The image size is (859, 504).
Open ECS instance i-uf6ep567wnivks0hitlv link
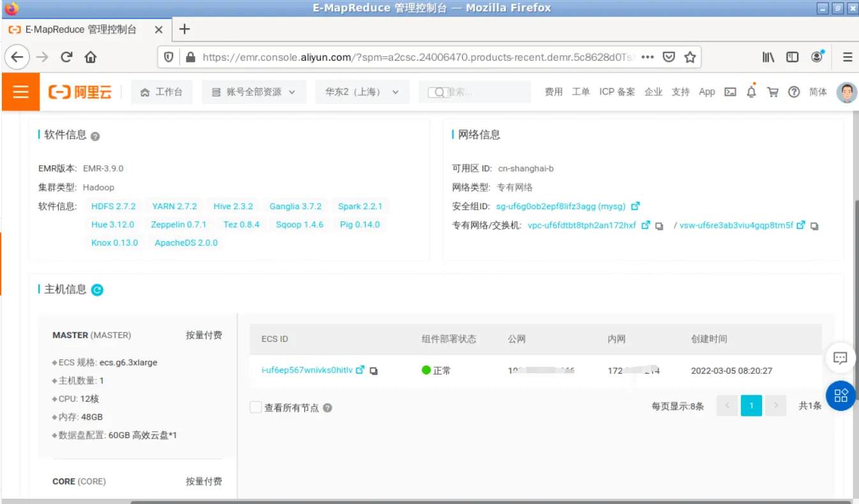[x=307, y=370]
